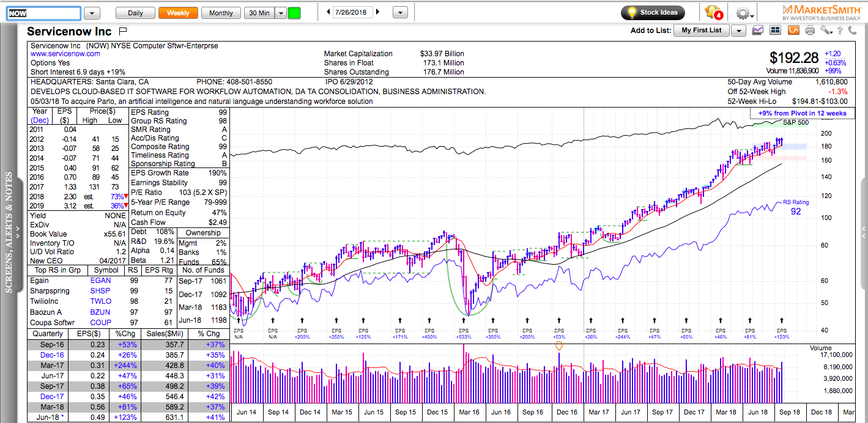Open the wrench tools menu

[x=827, y=31]
